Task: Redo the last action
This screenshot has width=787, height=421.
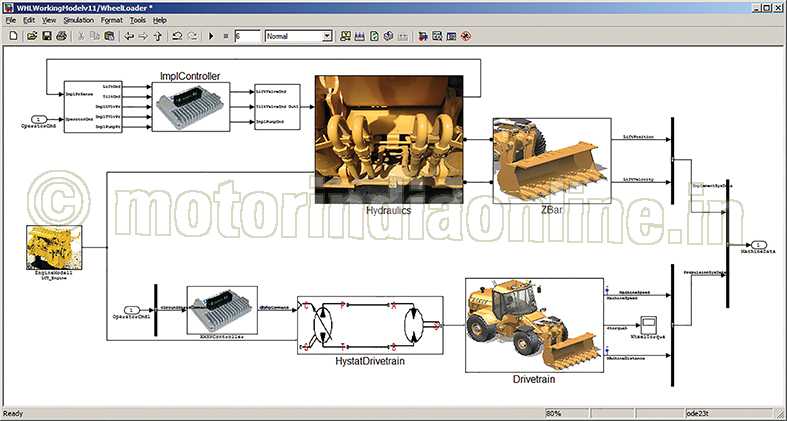Action: [192, 36]
